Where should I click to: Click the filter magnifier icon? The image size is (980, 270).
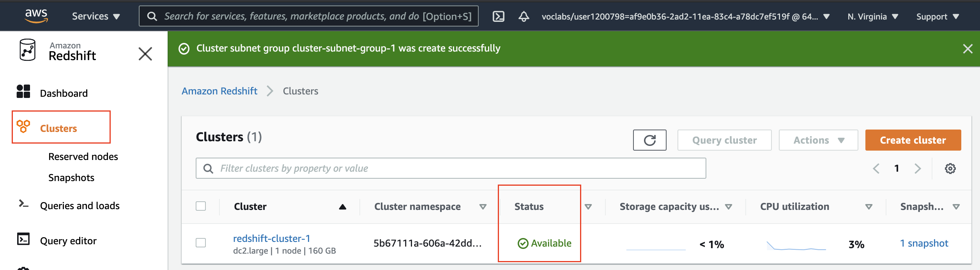[x=209, y=169]
